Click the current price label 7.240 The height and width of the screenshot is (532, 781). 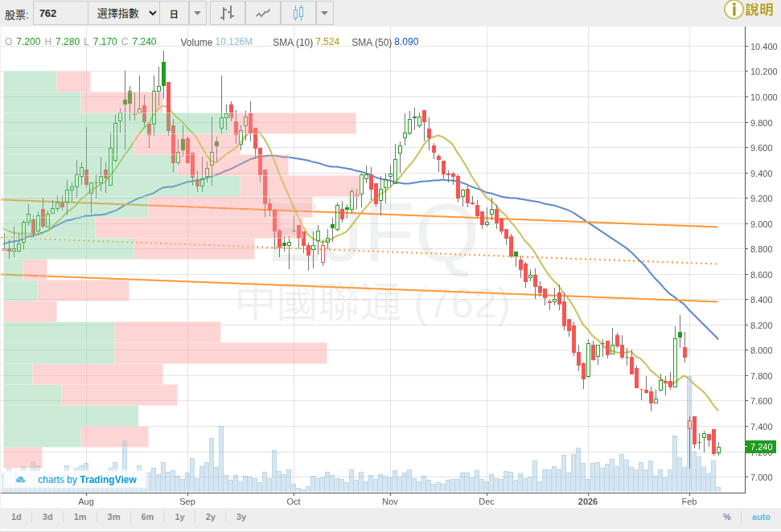coord(761,447)
